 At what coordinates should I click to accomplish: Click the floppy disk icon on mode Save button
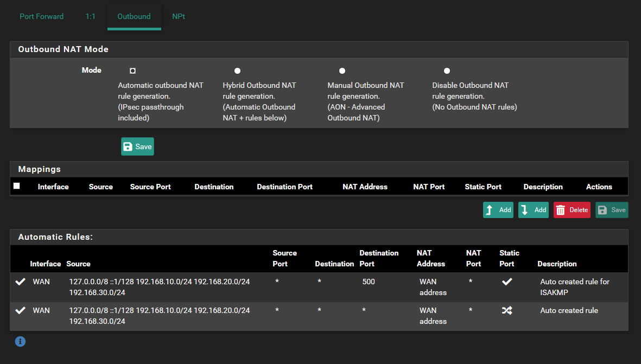click(x=128, y=146)
